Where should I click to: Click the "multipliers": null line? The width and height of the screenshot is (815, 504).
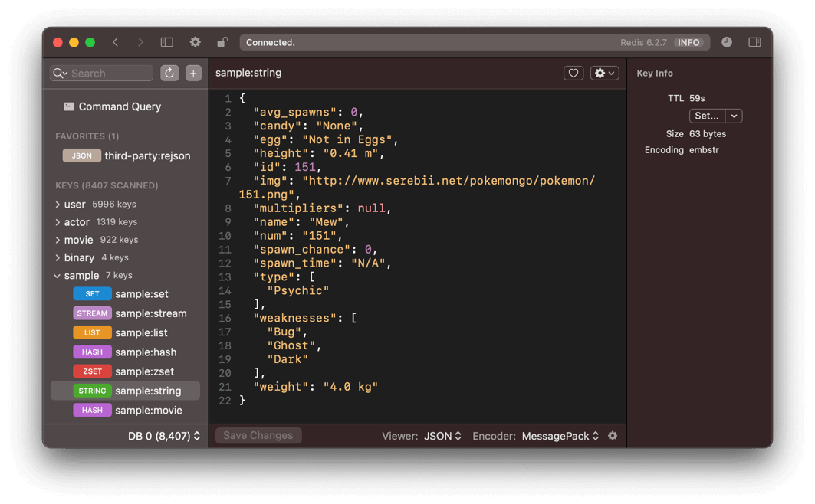(x=322, y=208)
